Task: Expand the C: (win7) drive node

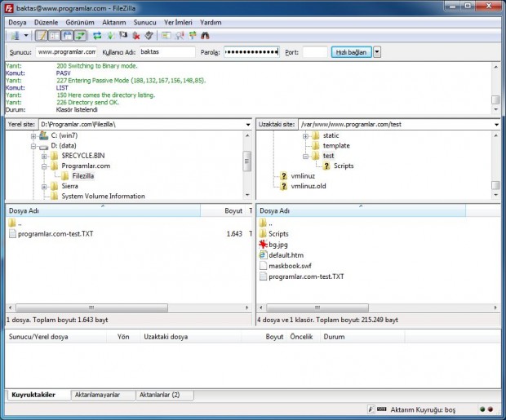Action: click(x=33, y=136)
